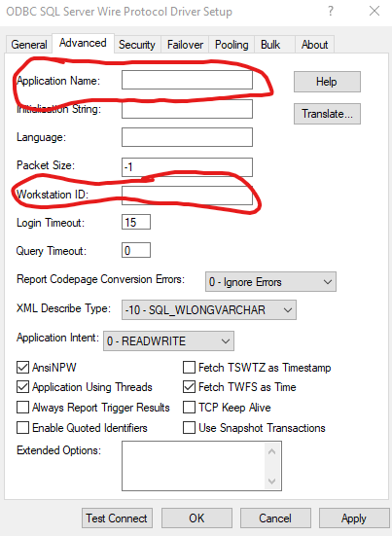392x536 pixels.
Task: Check Enable Quoted Identifiers
Action: coord(23,428)
